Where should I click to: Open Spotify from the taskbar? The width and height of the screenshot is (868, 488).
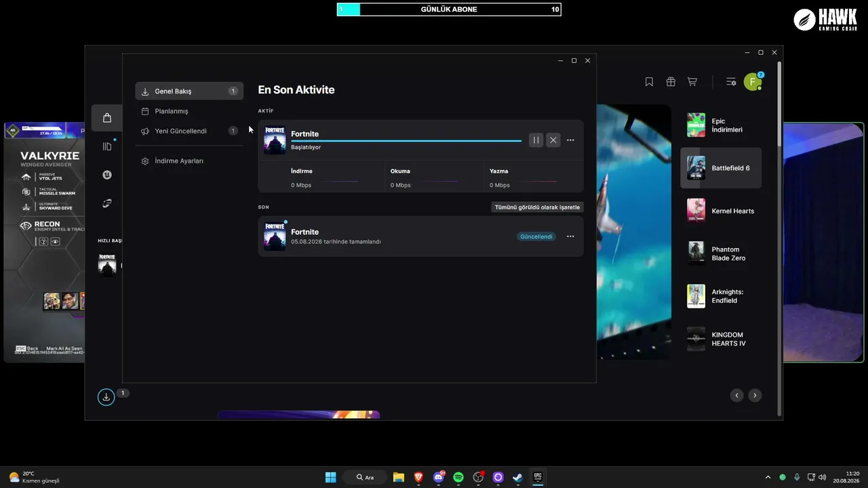click(x=458, y=477)
